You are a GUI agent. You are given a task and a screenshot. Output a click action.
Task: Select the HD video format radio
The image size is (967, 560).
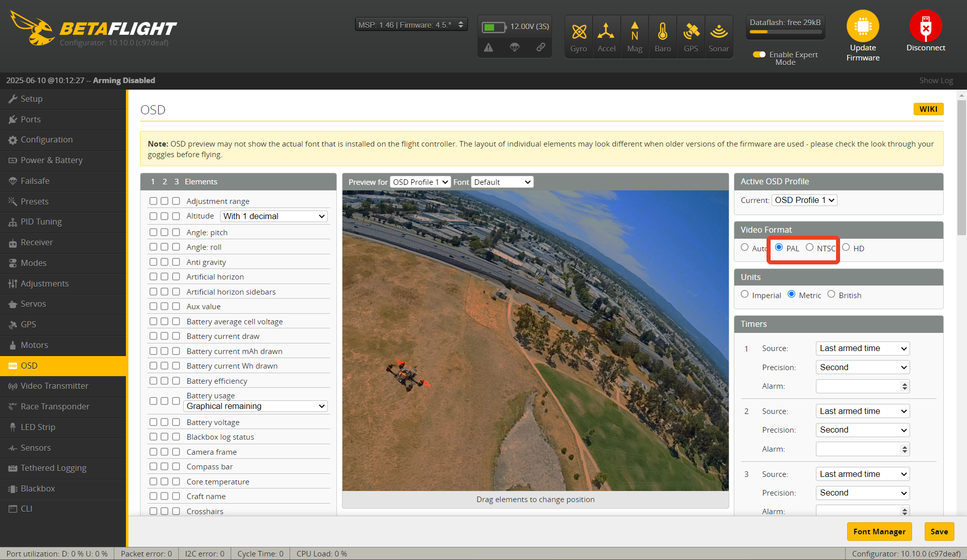pos(846,247)
